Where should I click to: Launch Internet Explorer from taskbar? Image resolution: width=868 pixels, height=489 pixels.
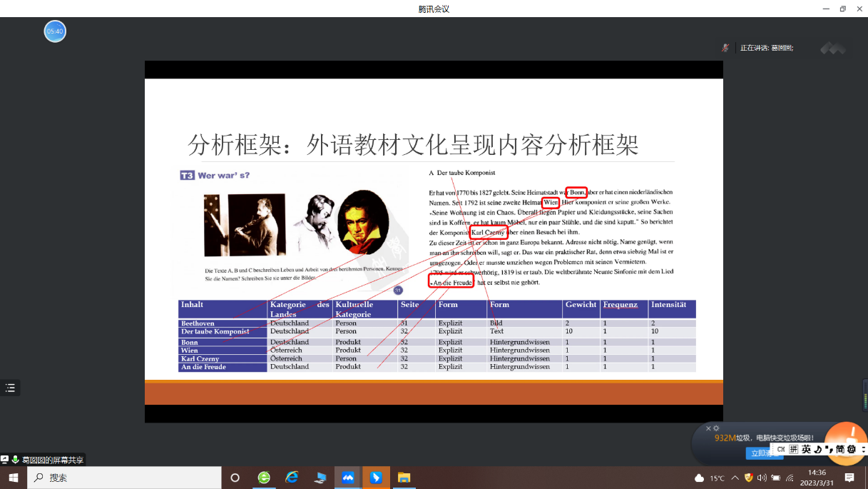point(292,478)
